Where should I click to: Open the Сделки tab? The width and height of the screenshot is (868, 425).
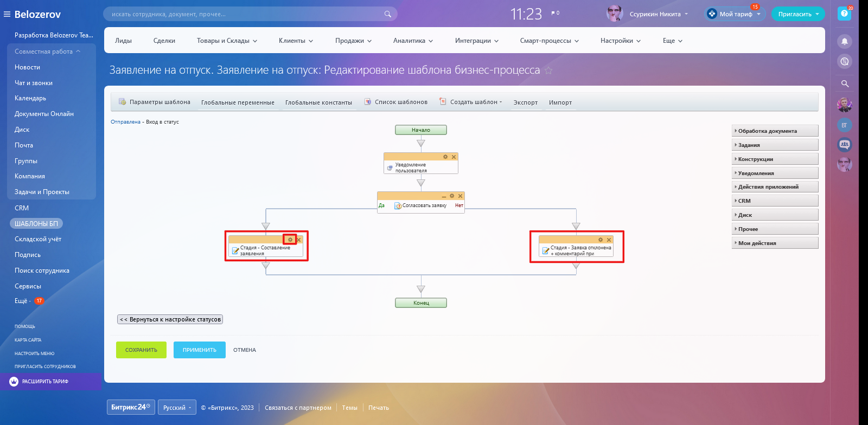(164, 41)
